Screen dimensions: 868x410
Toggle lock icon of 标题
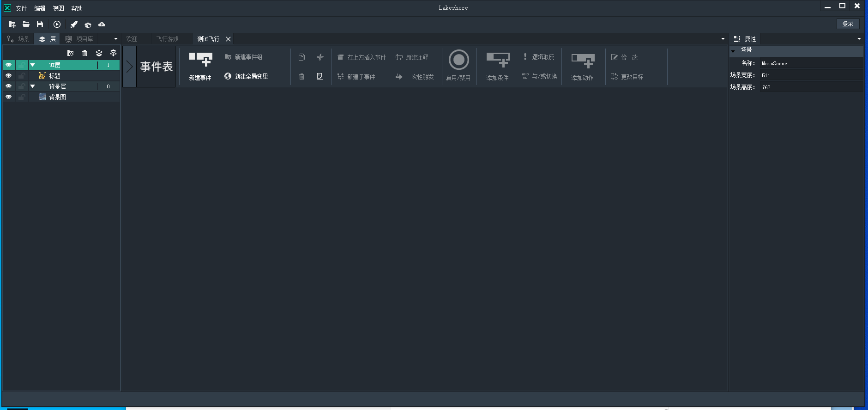[22, 76]
